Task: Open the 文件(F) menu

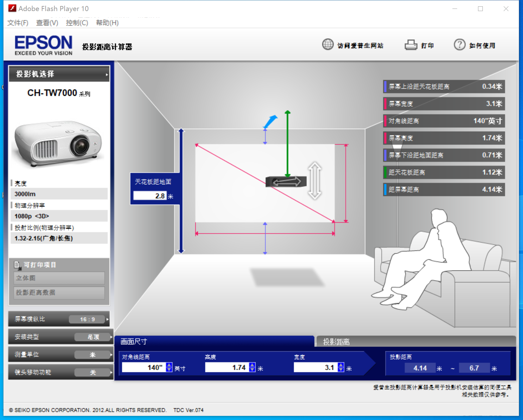Action: click(18, 23)
